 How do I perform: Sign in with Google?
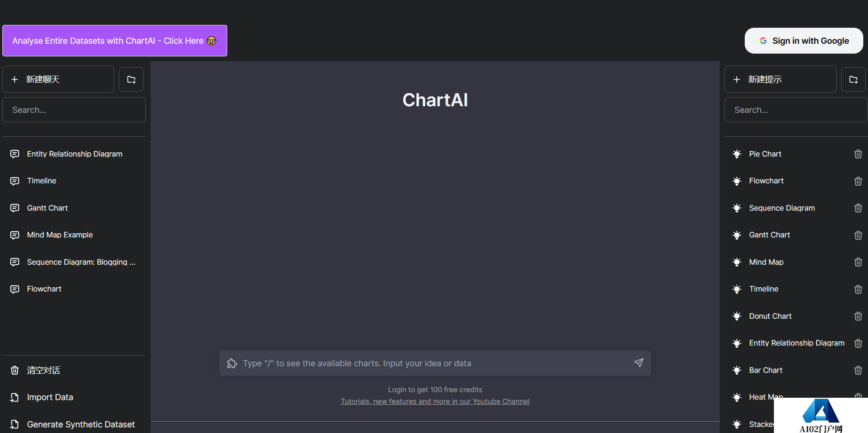click(x=804, y=41)
